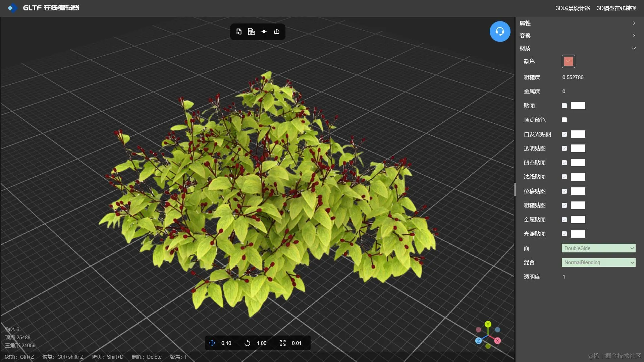Collapse the 材质 section
Viewport: 644px width, 362px height.
tap(577, 48)
